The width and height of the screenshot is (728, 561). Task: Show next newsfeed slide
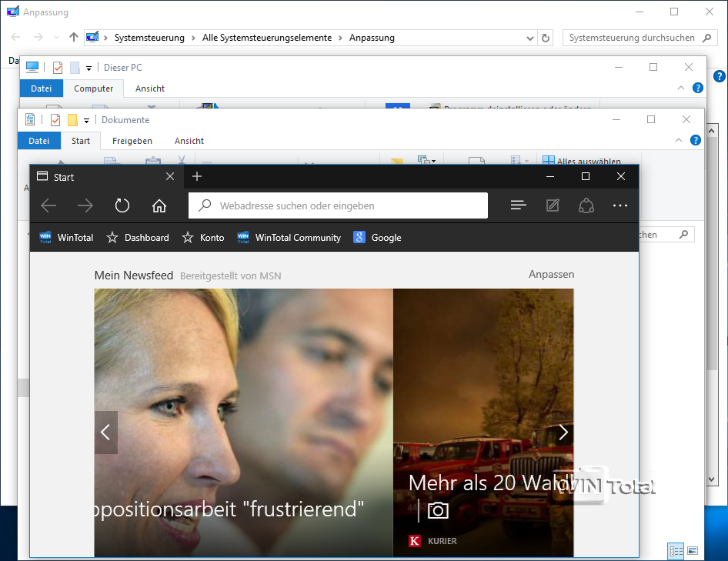click(x=563, y=432)
